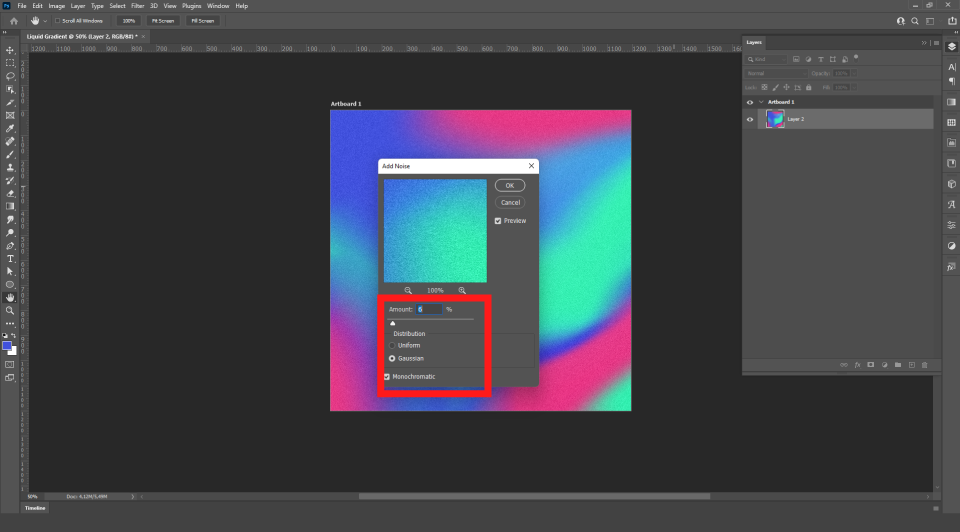Open the Share icon at top right

click(952, 21)
